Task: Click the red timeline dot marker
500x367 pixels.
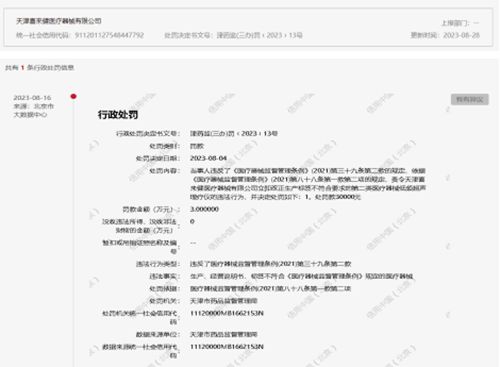Action: coord(73,97)
